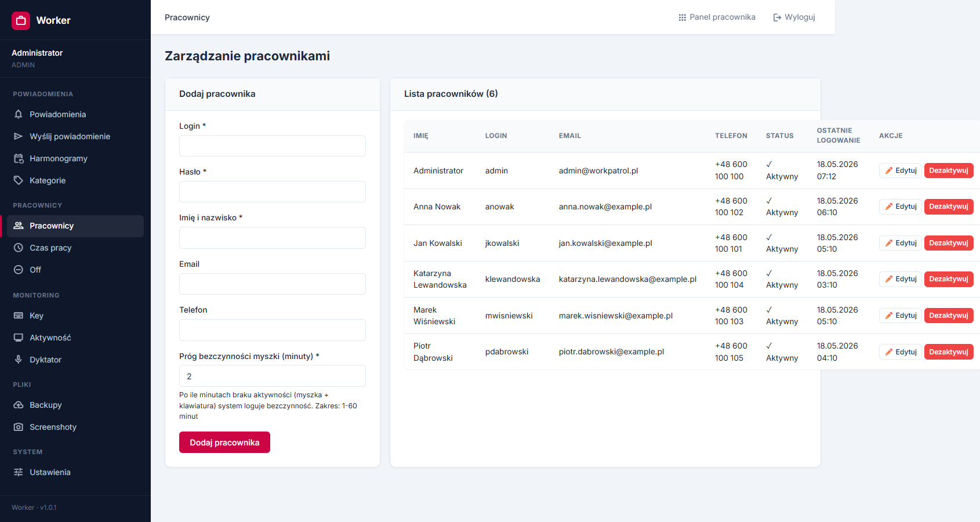Log out via Wyloguj link

point(794,17)
